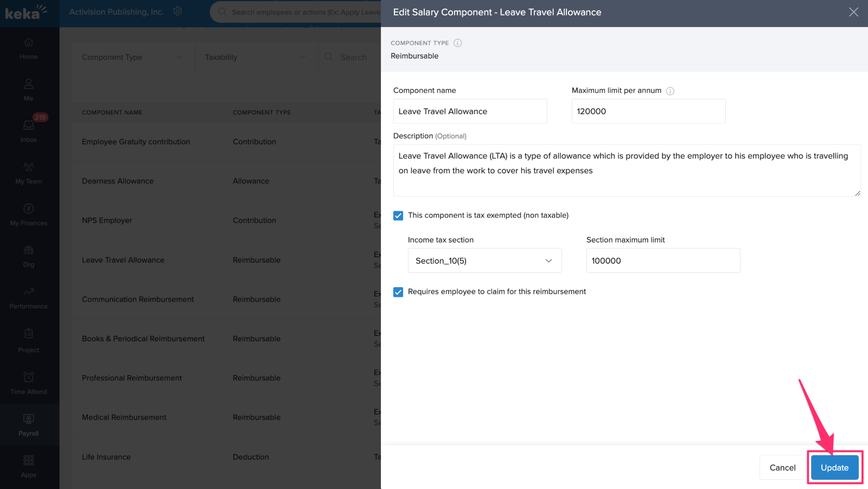The width and height of the screenshot is (868, 489).
Task: Open the Payroll sidebar icon
Action: point(29,419)
